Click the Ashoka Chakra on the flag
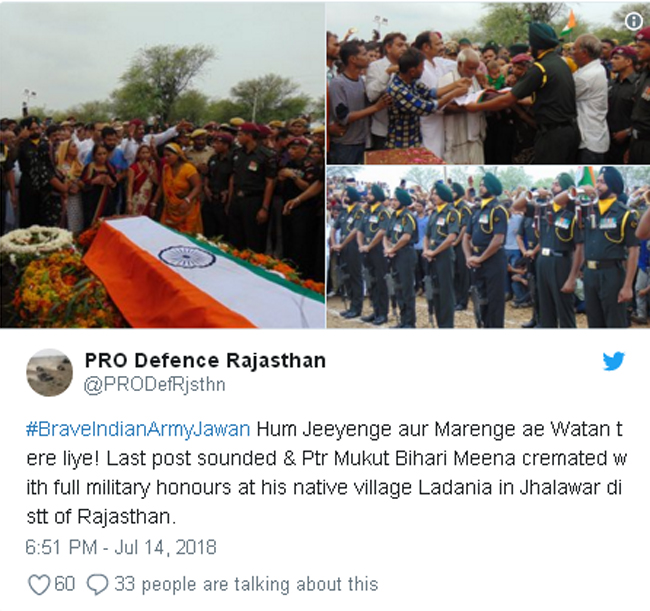650x611 pixels. coord(187,257)
